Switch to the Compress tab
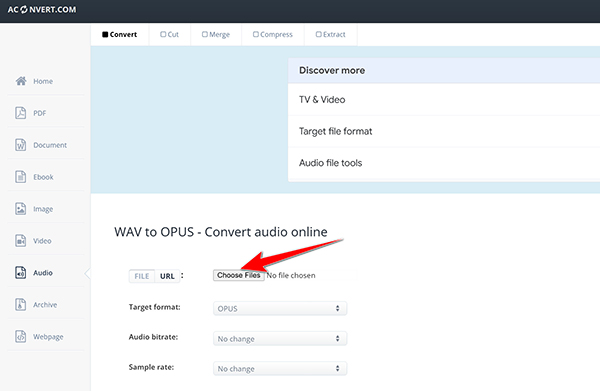The image size is (600, 391). tap(273, 34)
